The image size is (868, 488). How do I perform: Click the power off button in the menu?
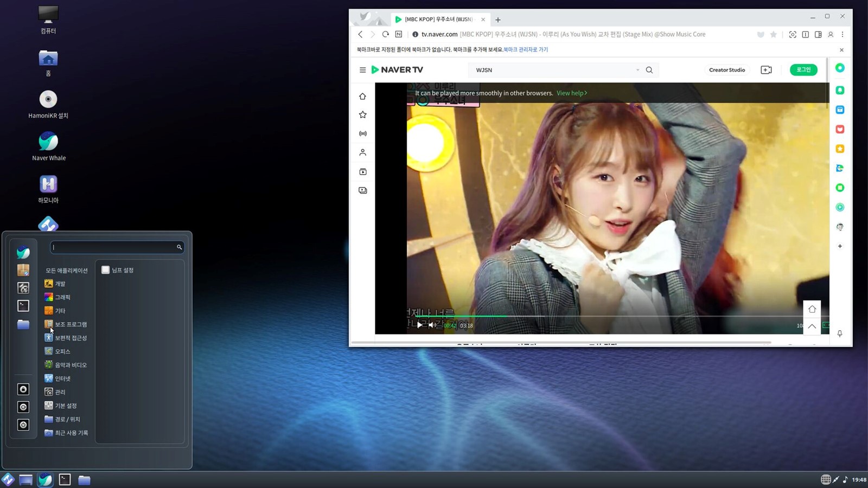(23, 425)
